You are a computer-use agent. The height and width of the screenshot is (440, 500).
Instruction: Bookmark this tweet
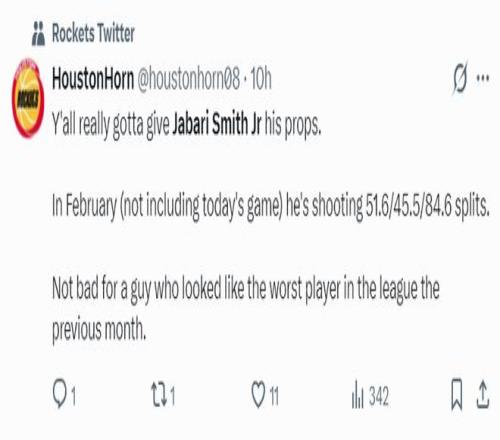point(457,394)
